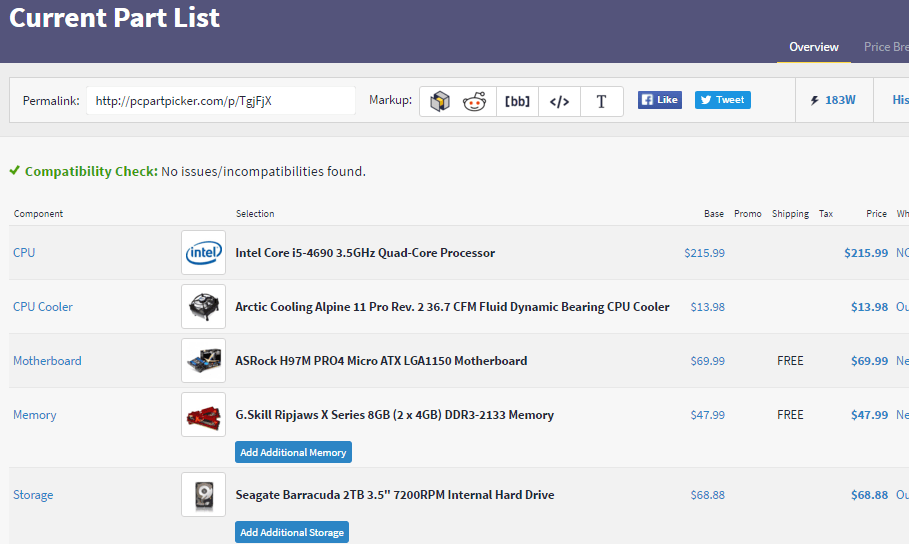The height and width of the screenshot is (544, 909).
Task: Click Add Additional Memory button
Action: [x=293, y=452]
